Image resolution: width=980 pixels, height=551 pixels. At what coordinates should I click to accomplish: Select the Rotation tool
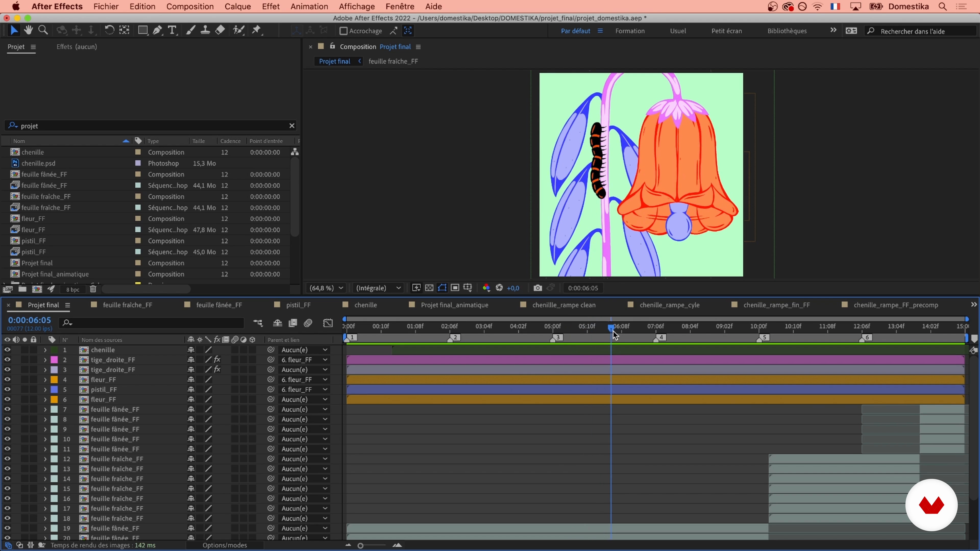tap(109, 30)
